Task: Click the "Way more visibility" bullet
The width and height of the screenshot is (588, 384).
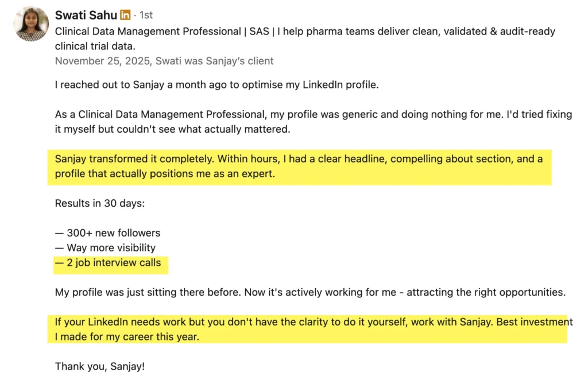Action: pos(106,248)
